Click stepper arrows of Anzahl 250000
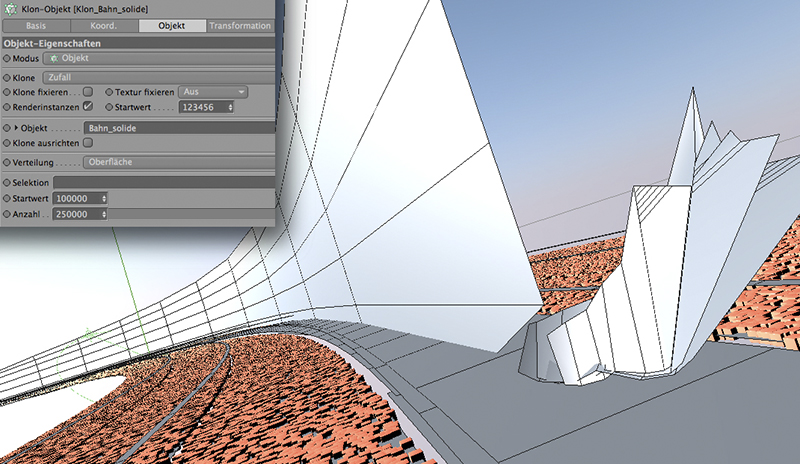 104,214
